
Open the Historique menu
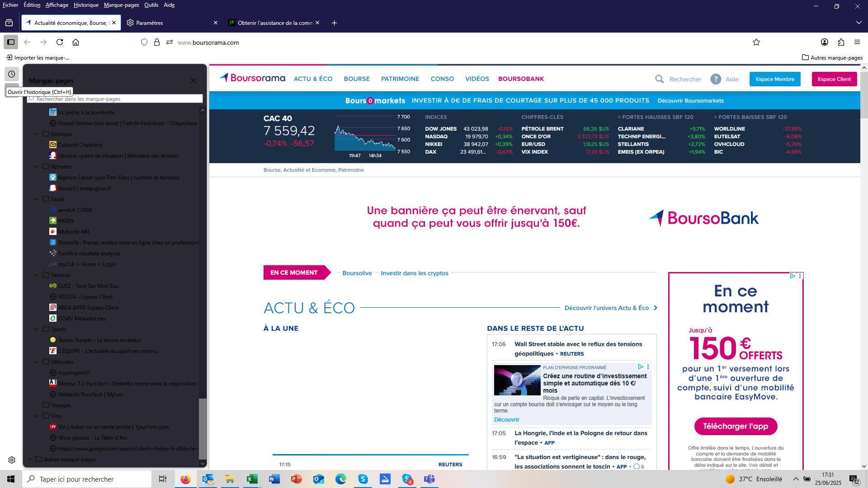click(x=86, y=5)
